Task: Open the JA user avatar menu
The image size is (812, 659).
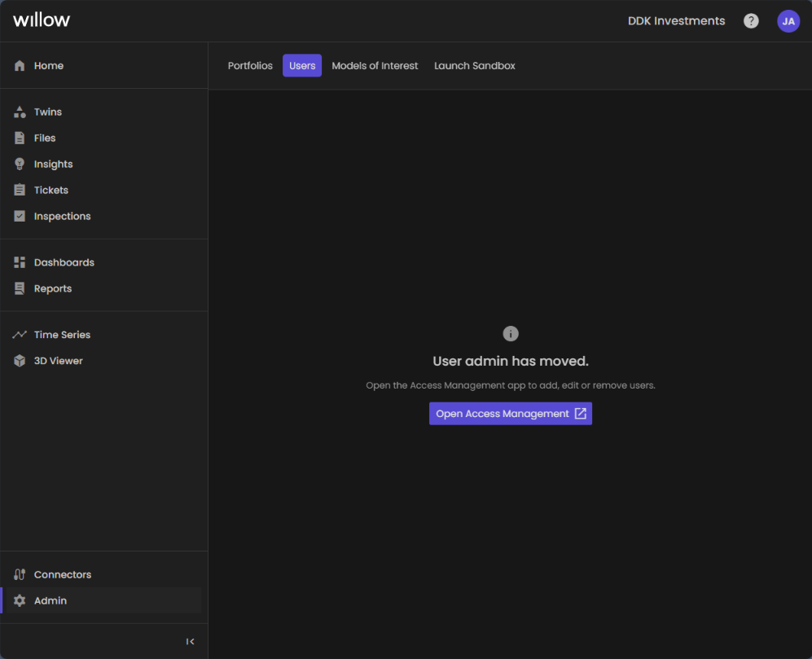Action: 788,21
